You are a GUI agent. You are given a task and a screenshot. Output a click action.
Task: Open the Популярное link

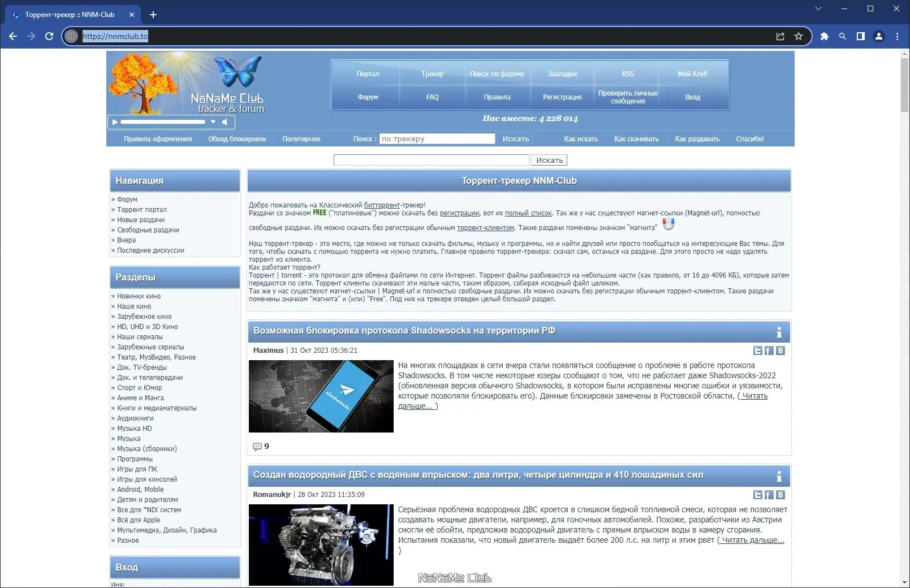pyautogui.click(x=301, y=139)
